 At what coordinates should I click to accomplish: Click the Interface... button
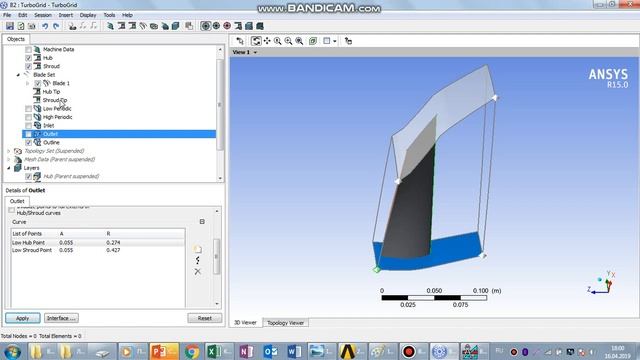tap(61, 318)
